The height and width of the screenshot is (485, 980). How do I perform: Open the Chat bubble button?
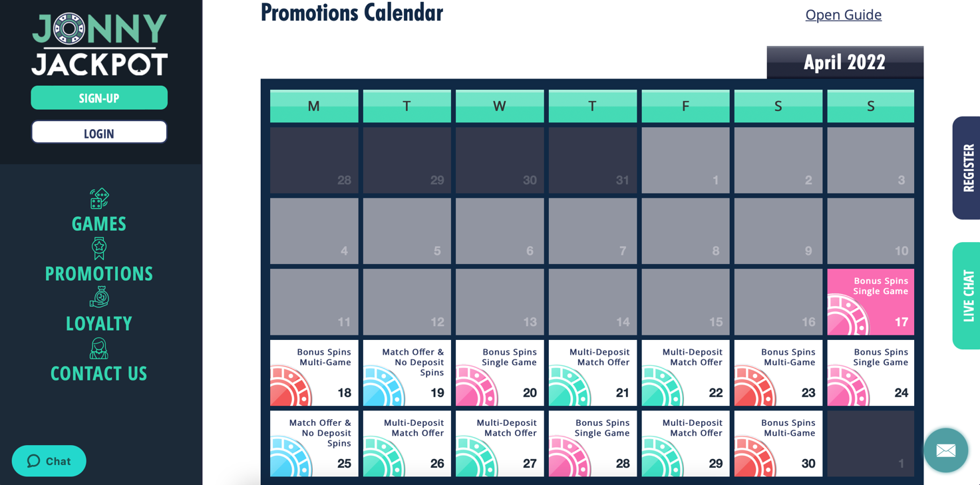point(49,461)
